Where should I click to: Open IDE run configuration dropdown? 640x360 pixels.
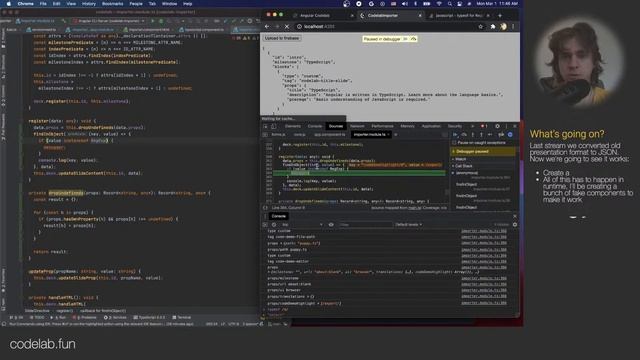[109, 21]
